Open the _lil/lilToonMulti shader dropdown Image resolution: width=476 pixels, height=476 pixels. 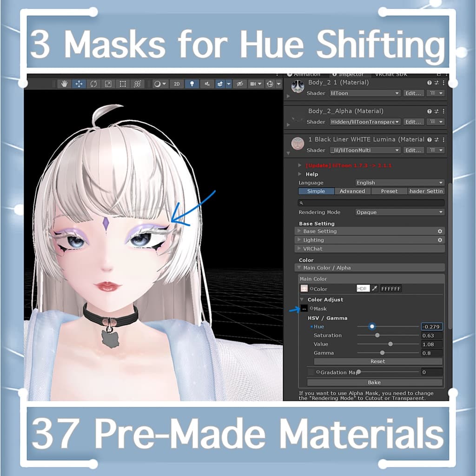click(x=365, y=150)
